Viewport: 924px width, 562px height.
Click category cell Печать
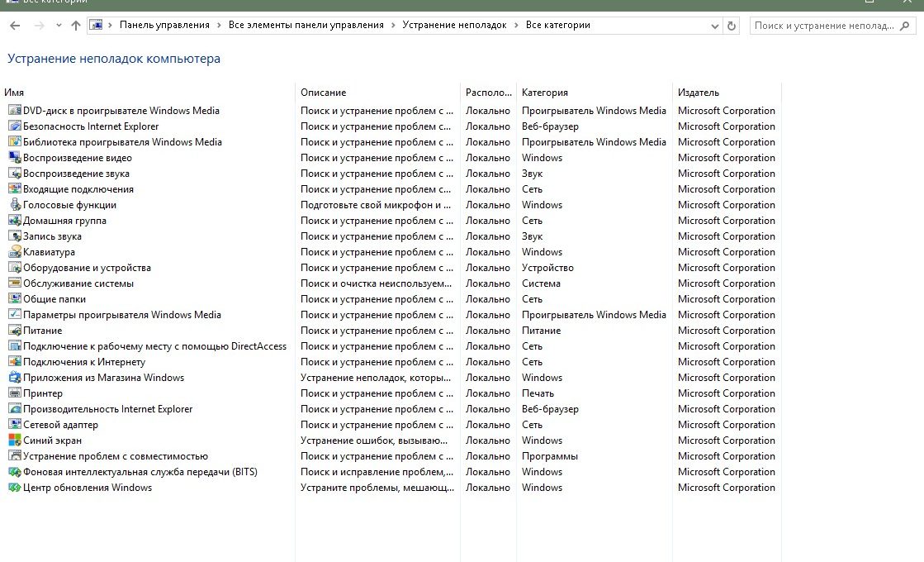538,393
